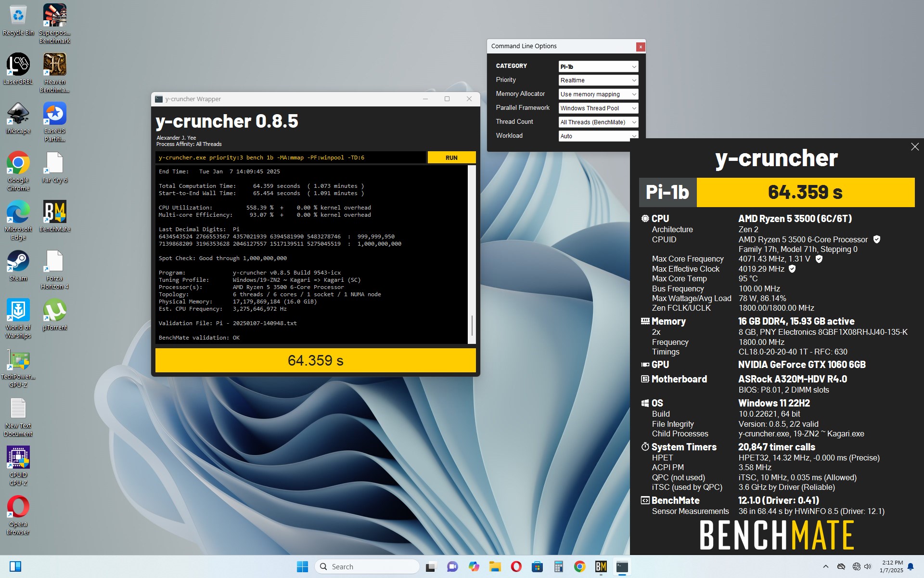Viewport: 924px width, 578px height.
Task: Close the Command Line Options window
Action: [640, 47]
